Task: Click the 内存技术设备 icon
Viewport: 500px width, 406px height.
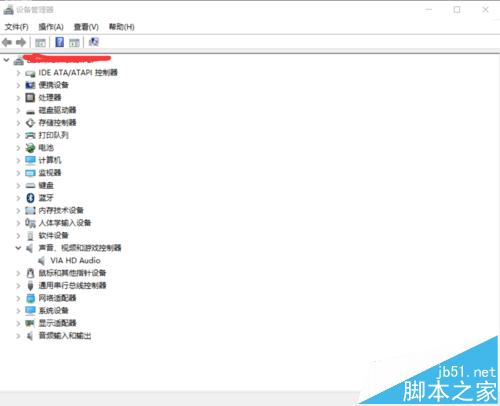Action: coord(30,210)
